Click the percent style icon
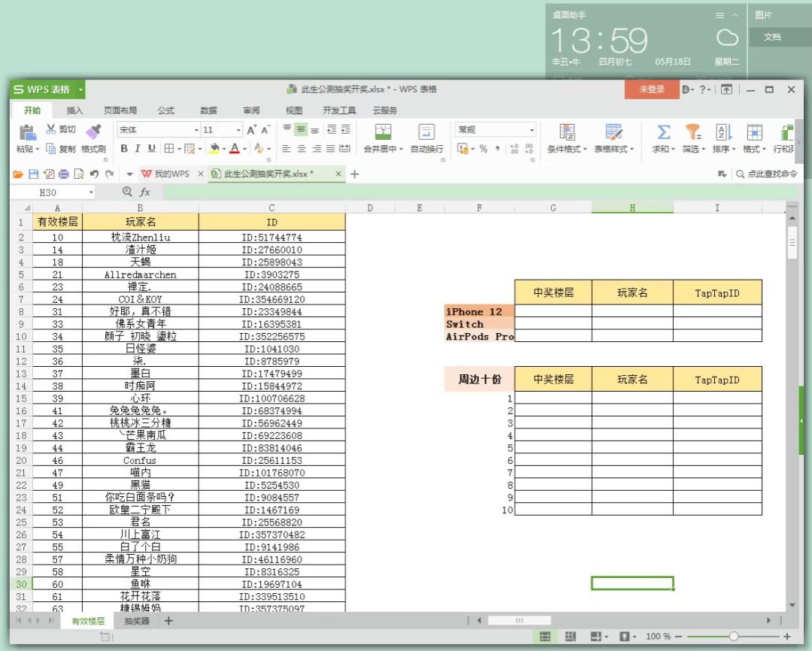The image size is (812, 651). pyautogui.click(x=483, y=149)
